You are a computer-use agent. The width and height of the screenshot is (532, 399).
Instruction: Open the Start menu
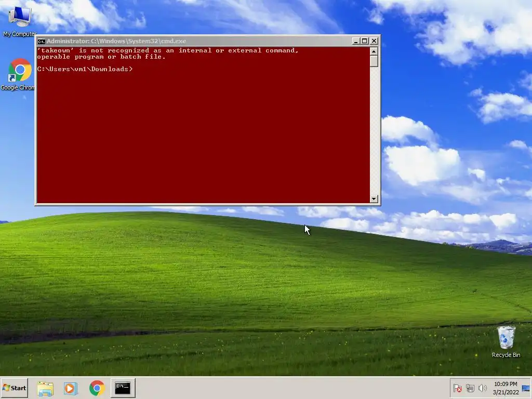pyautogui.click(x=14, y=388)
